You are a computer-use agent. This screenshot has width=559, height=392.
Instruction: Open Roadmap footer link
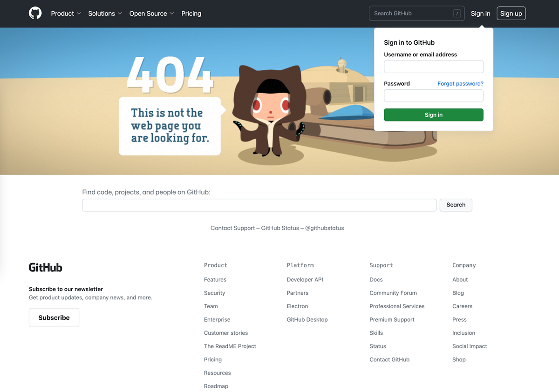(x=216, y=386)
